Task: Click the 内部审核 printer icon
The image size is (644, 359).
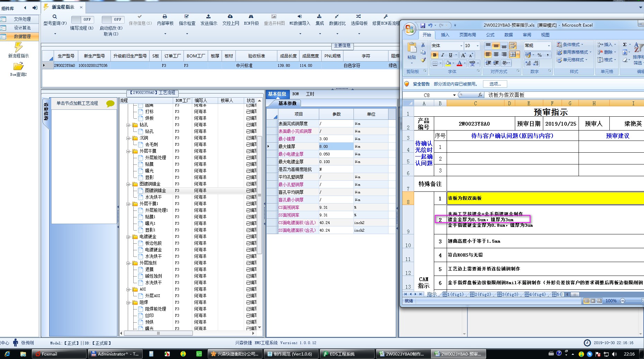Action: click(165, 17)
